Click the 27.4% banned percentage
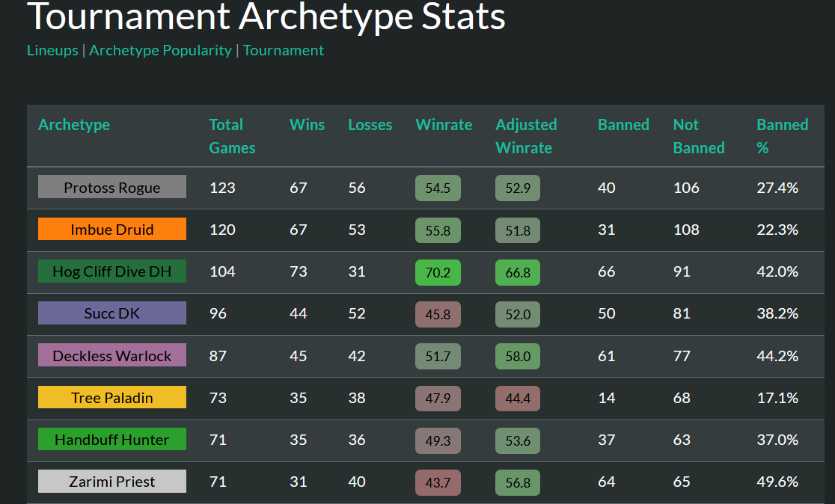The height and width of the screenshot is (504, 835). click(x=777, y=188)
